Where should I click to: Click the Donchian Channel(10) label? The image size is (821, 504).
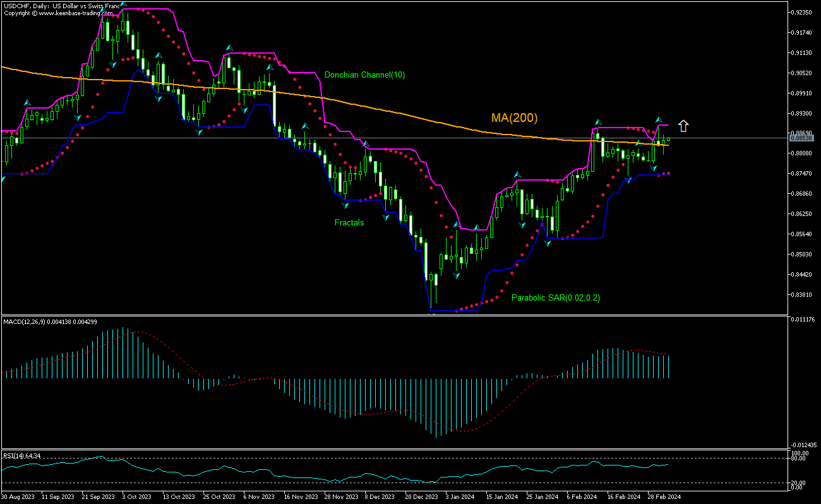tap(364, 75)
